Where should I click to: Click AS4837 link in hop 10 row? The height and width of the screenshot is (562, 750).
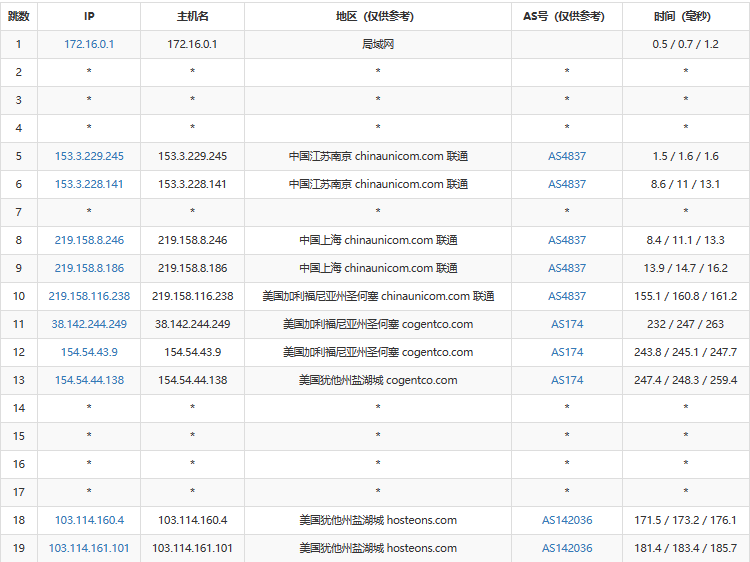click(567, 296)
